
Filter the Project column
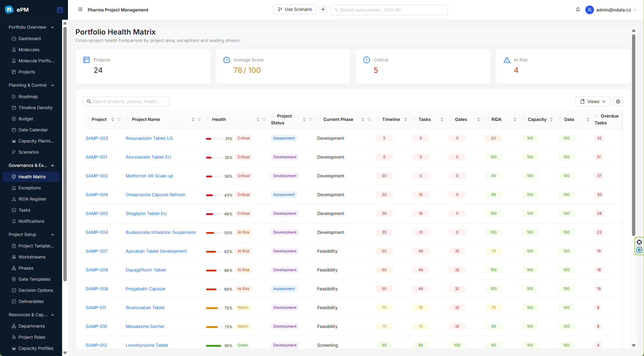point(119,119)
